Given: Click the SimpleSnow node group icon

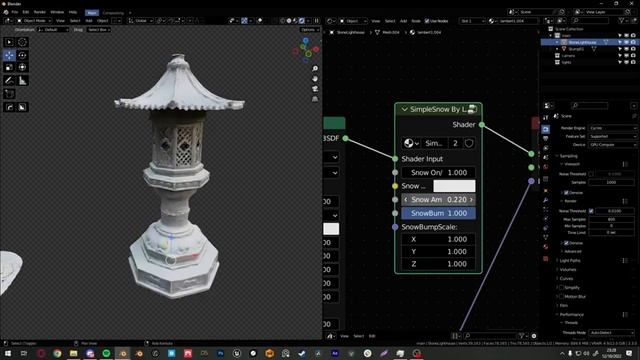Looking at the screenshot, I should point(472,109).
